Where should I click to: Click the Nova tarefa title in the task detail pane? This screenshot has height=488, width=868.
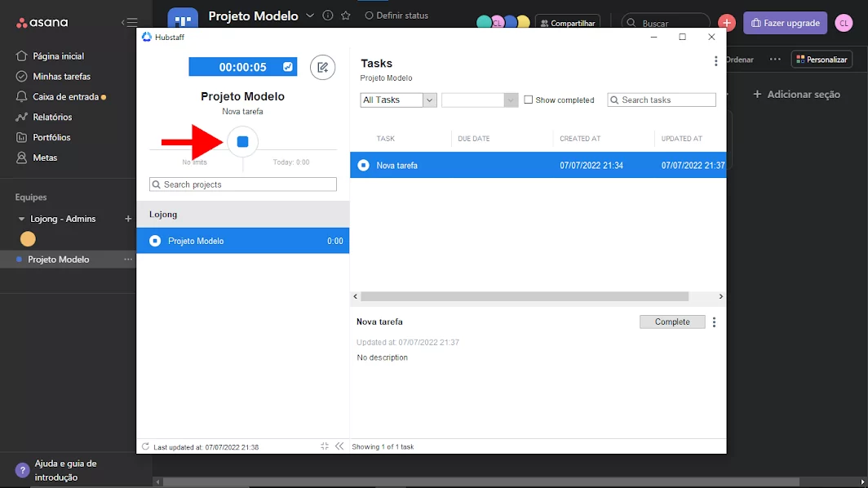[380, 322]
